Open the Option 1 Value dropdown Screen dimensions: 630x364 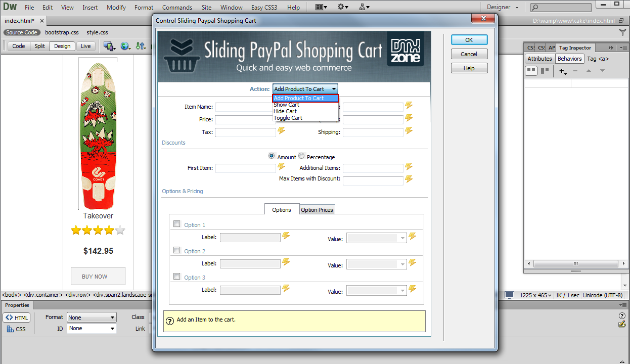376,238
